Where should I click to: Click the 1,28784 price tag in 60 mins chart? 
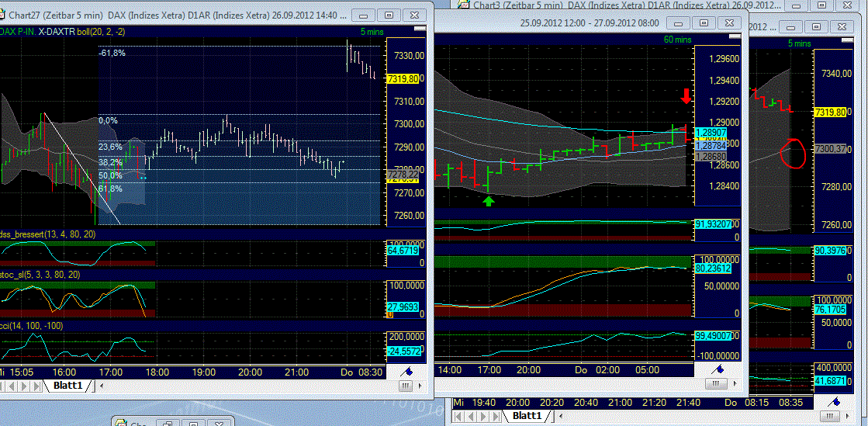pos(711,146)
